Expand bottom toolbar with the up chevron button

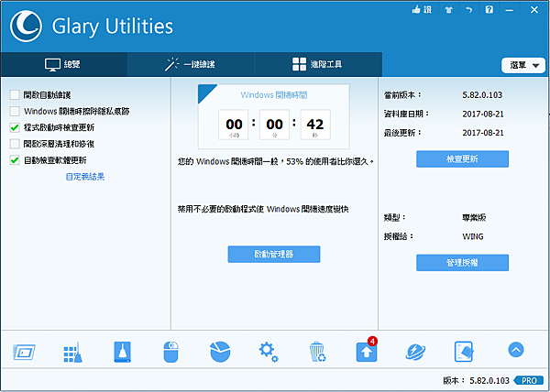coord(515,350)
